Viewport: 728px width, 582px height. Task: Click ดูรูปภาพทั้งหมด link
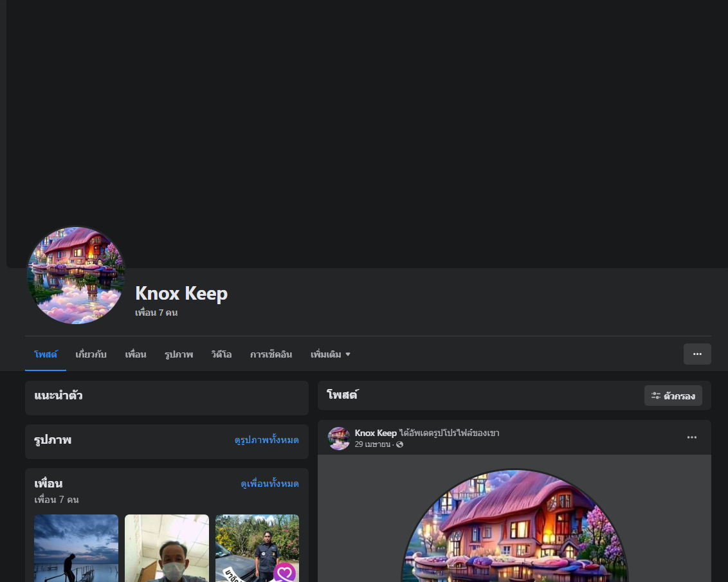click(x=267, y=440)
